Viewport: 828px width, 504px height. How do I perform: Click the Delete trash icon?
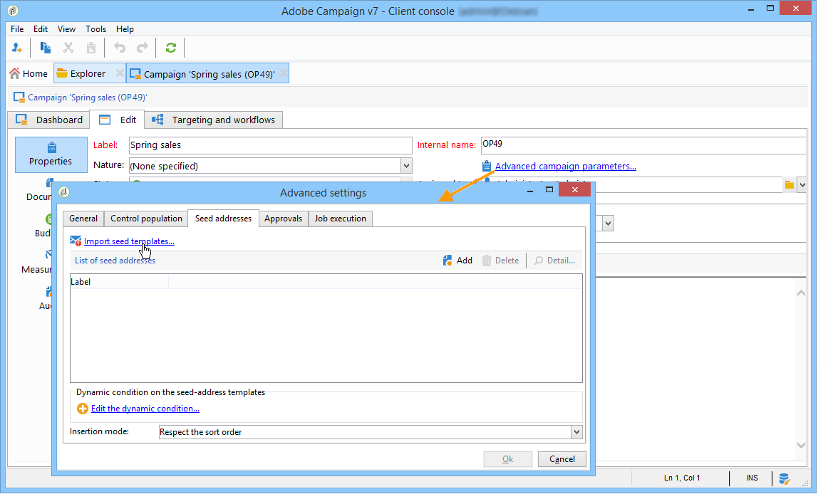pos(487,261)
